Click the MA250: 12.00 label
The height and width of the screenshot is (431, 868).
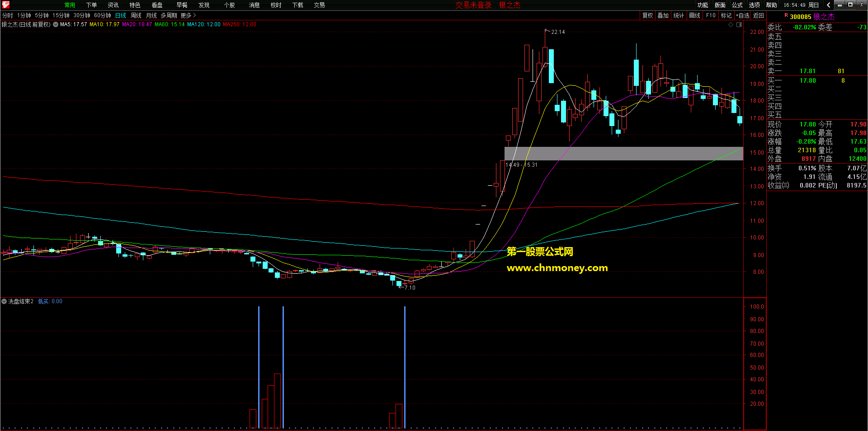point(240,24)
